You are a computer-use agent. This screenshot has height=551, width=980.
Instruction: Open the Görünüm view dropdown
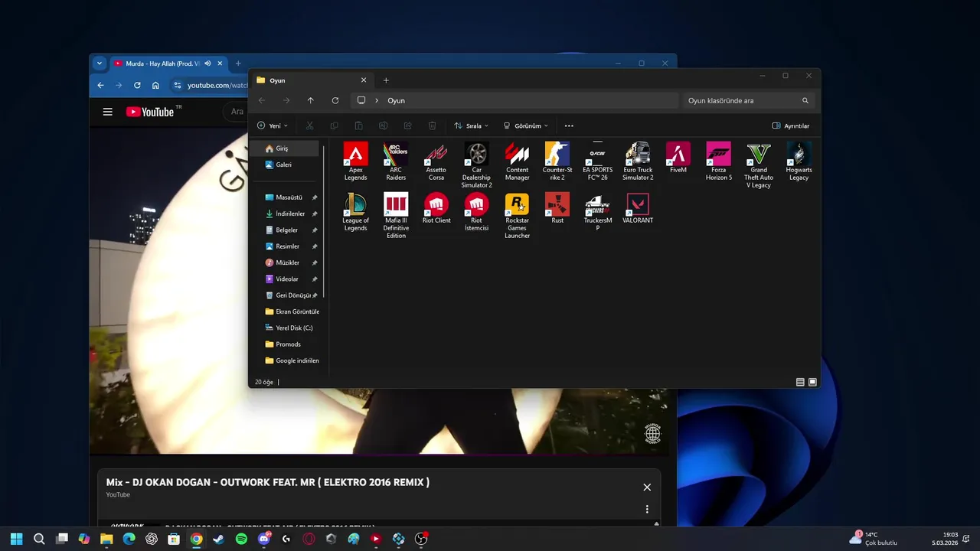pos(525,126)
